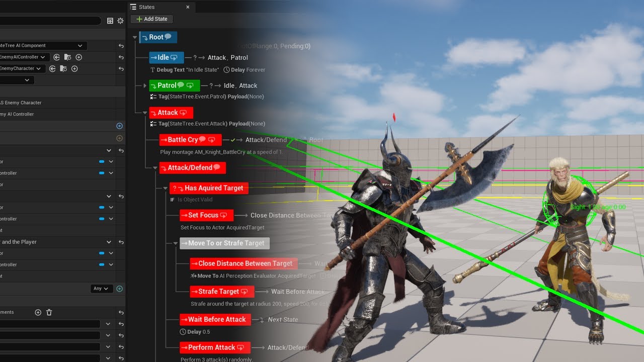Click the task icon on Set Focus state
Screen dimensions: 644x362
tap(224, 215)
